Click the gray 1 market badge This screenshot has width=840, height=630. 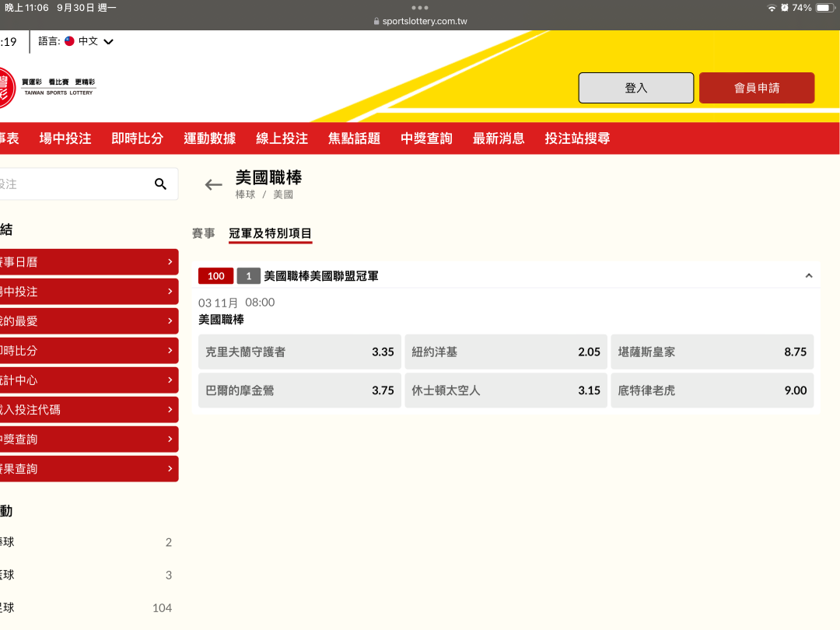(249, 276)
